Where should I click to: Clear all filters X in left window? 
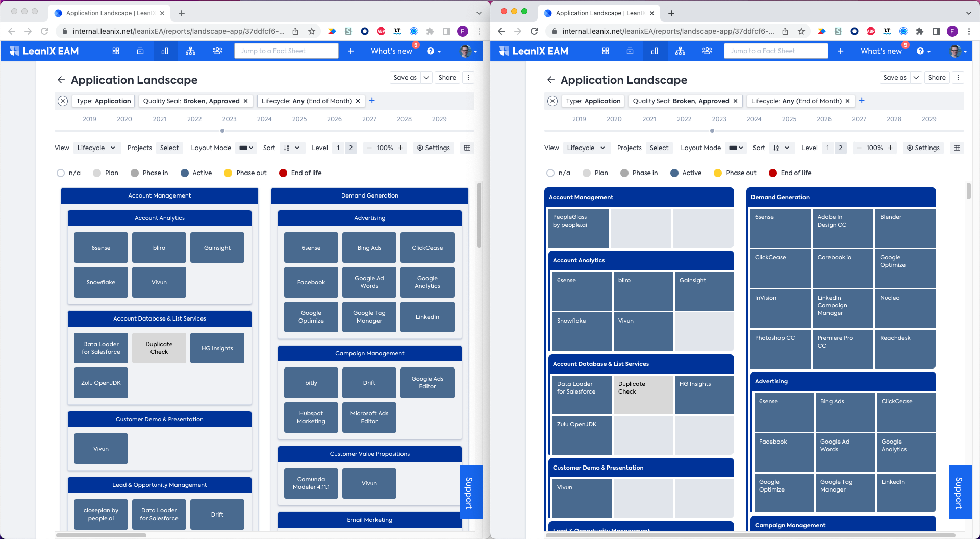pyautogui.click(x=63, y=101)
